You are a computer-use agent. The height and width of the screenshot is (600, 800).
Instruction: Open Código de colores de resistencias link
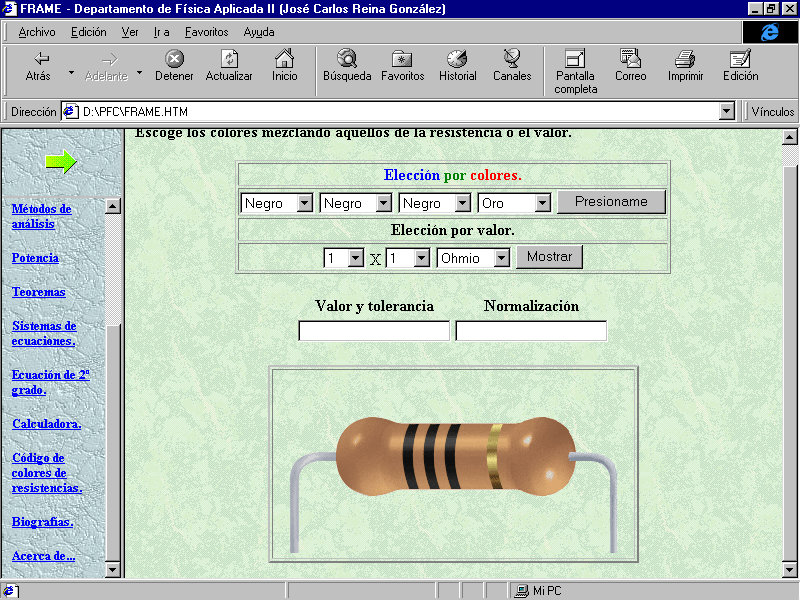[x=46, y=473]
